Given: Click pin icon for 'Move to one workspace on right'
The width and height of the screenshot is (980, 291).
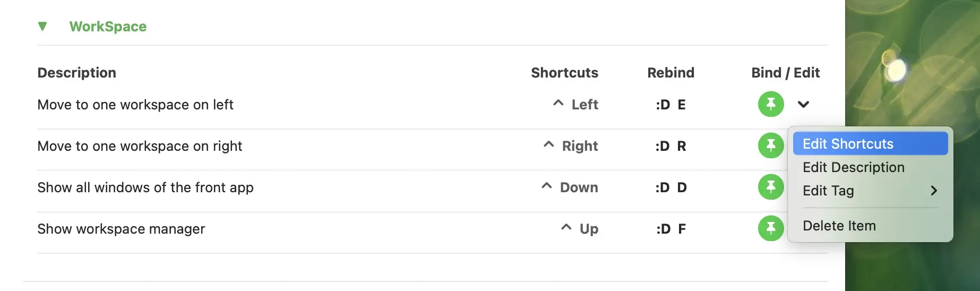Looking at the screenshot, I should click(771, 145).
